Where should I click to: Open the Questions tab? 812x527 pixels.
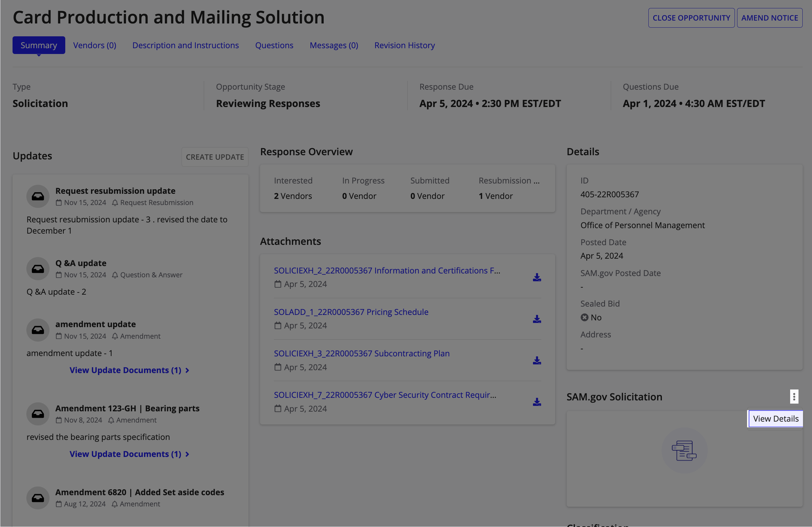pos(274,45)
